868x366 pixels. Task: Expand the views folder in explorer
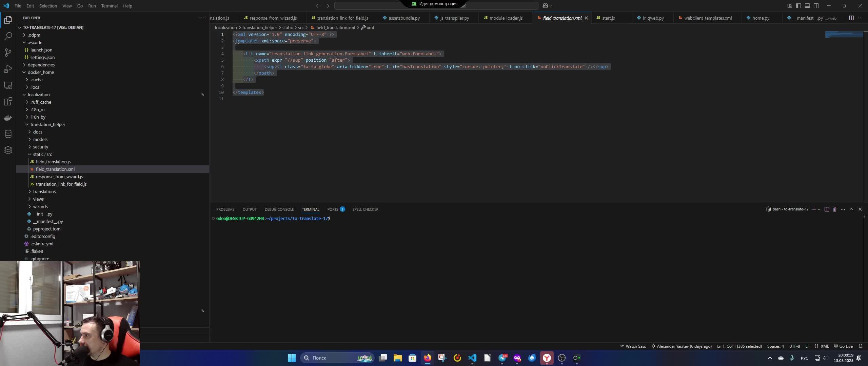(x=38, y=199)
